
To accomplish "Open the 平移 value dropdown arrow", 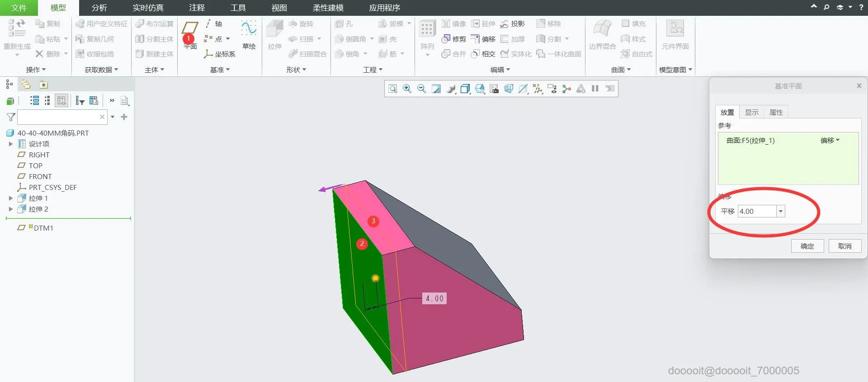I will [781, 211].
